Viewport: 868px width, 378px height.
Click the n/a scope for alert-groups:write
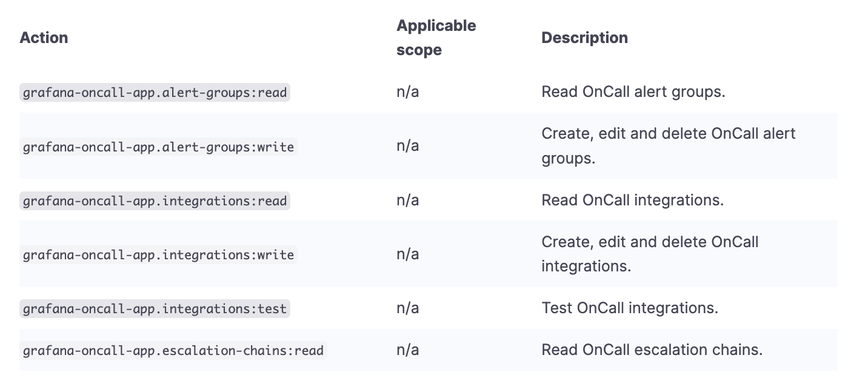tap(407, 146)
